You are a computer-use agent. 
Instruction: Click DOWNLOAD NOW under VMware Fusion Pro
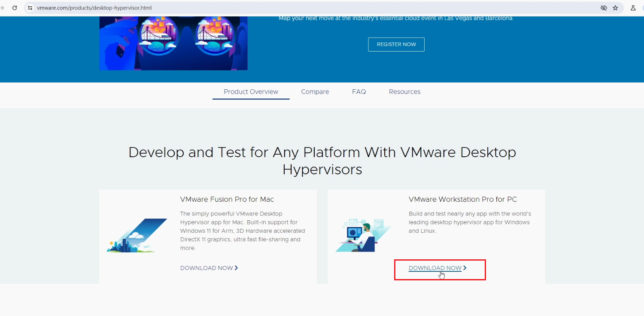207,268
